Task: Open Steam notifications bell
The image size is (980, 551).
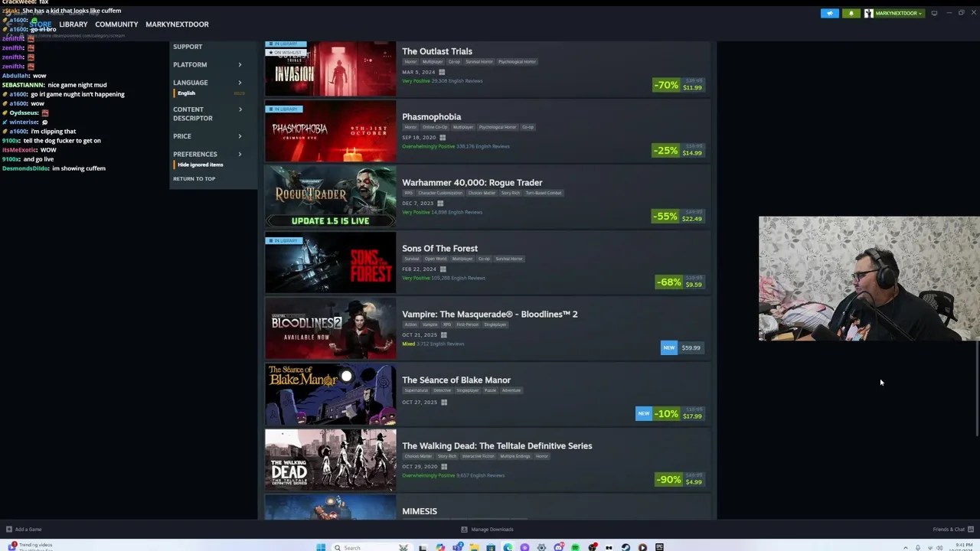Action: [x=851, y=13]
